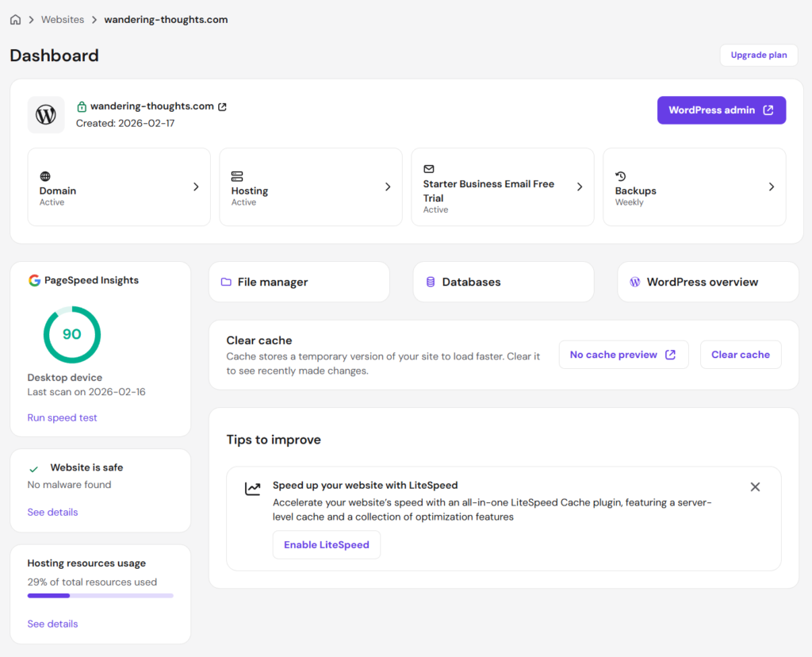Click the external link icon on the WordPress admin button

[768, 109]
